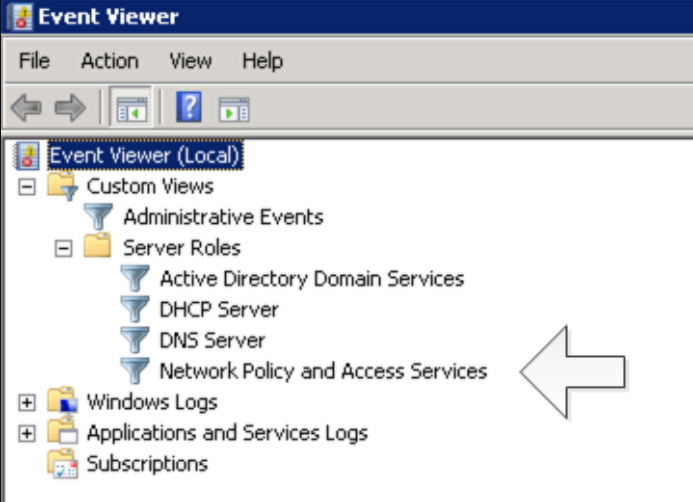This screenshot has width=693, height=502.
Task: Select the DNS Server custom view
Action: (212, 341)
